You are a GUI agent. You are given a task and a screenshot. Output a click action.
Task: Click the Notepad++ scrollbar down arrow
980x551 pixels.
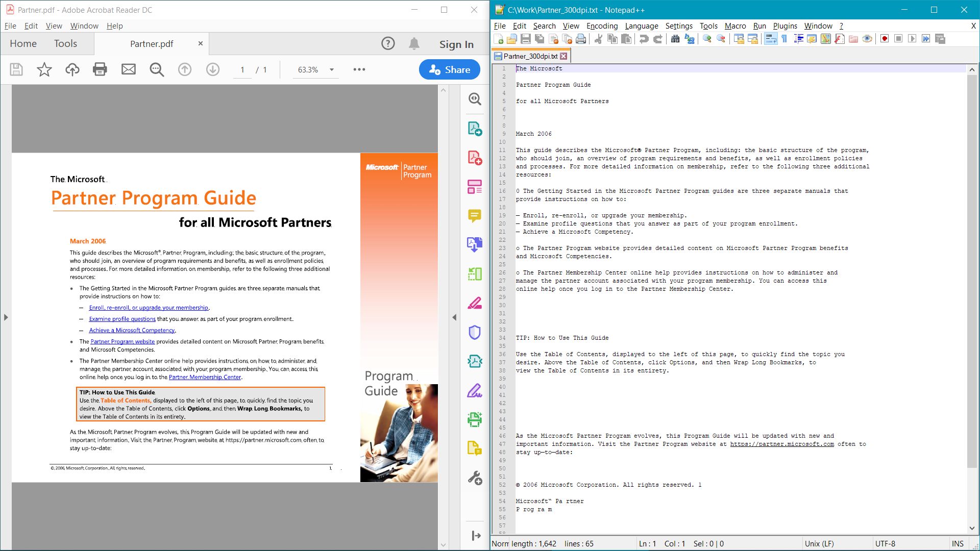[x=972, y=529]
